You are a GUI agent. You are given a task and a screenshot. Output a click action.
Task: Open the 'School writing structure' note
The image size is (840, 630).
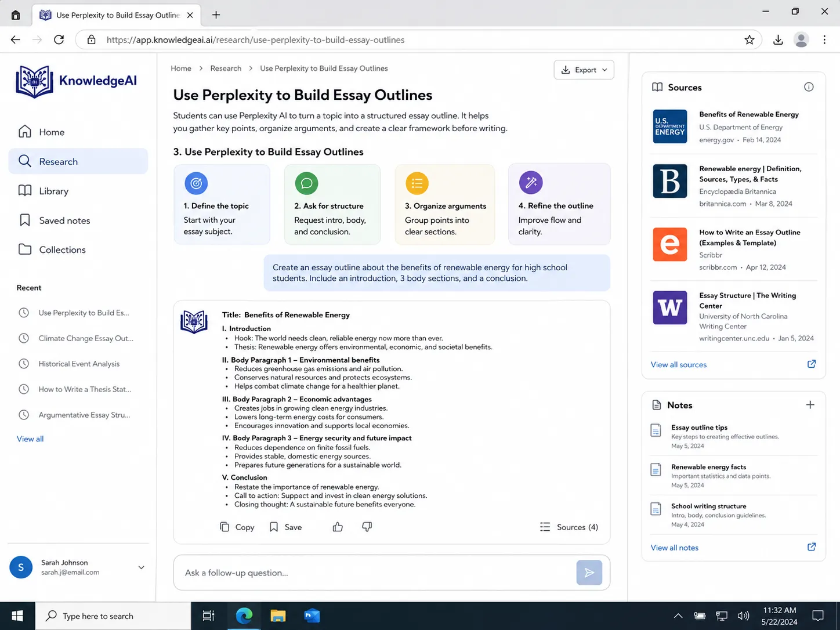pyautogui.click(x=733, y=515)
